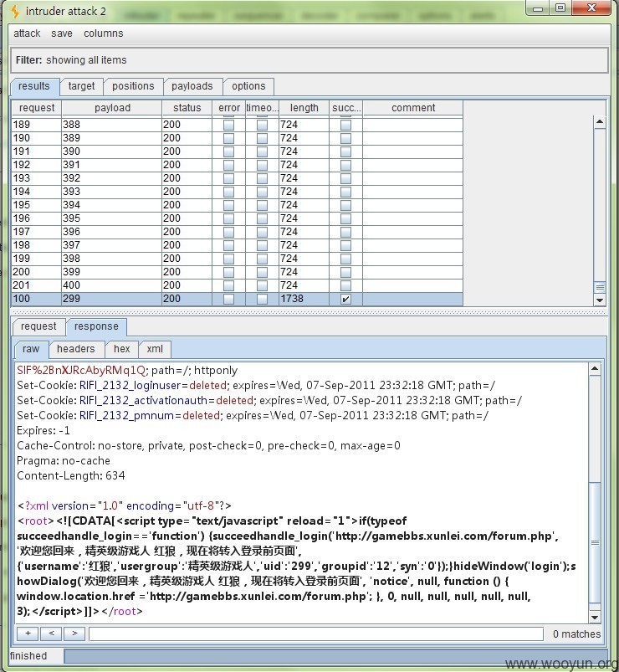Image resolution: width=619 pixels, height=672 pixels.
Task: Select row with request 198
Action: [238, 245]
